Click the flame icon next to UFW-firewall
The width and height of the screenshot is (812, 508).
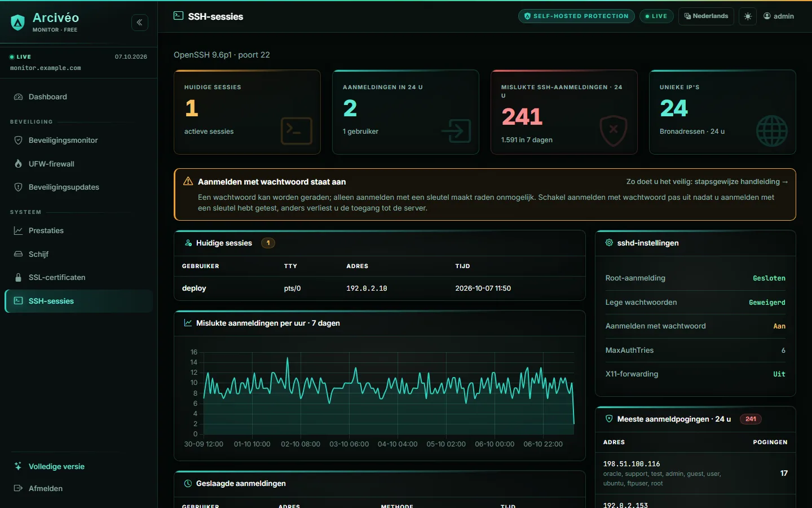[18, 164]
